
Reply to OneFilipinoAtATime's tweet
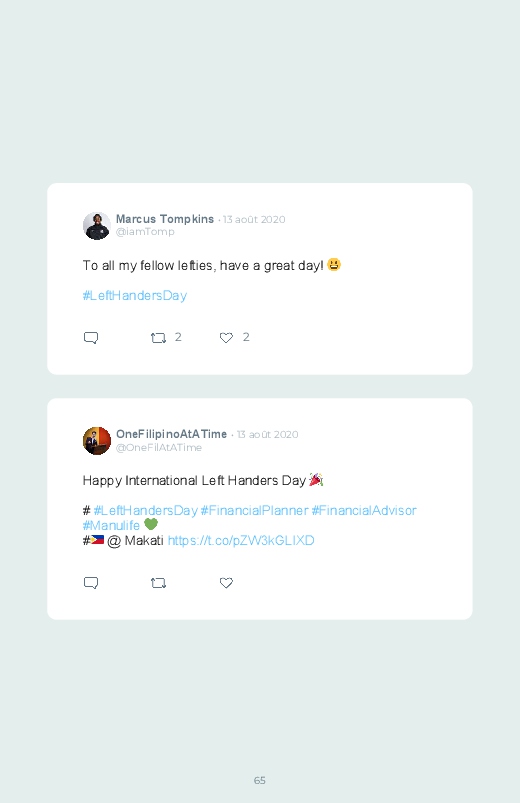[x=91, y=583]
